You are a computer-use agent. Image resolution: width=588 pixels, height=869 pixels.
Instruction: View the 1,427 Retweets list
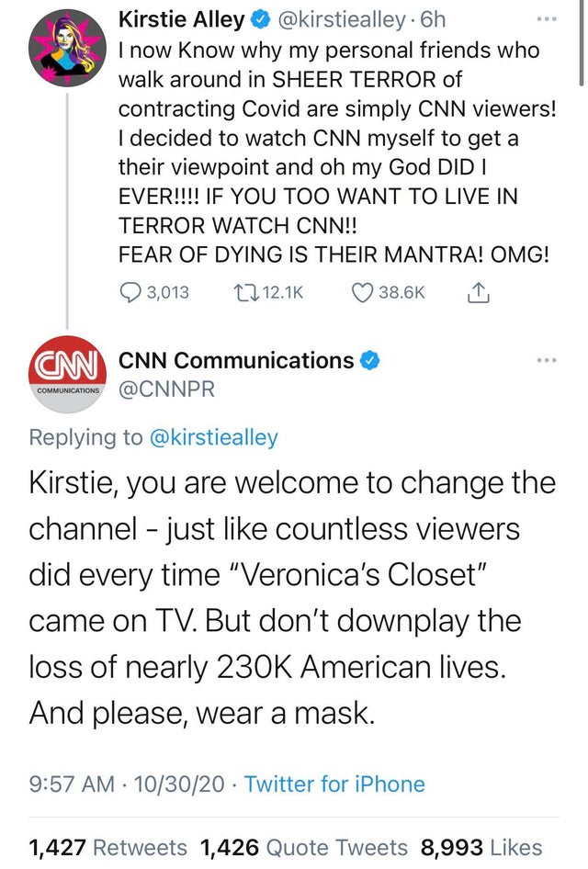[x=108, y=847]
